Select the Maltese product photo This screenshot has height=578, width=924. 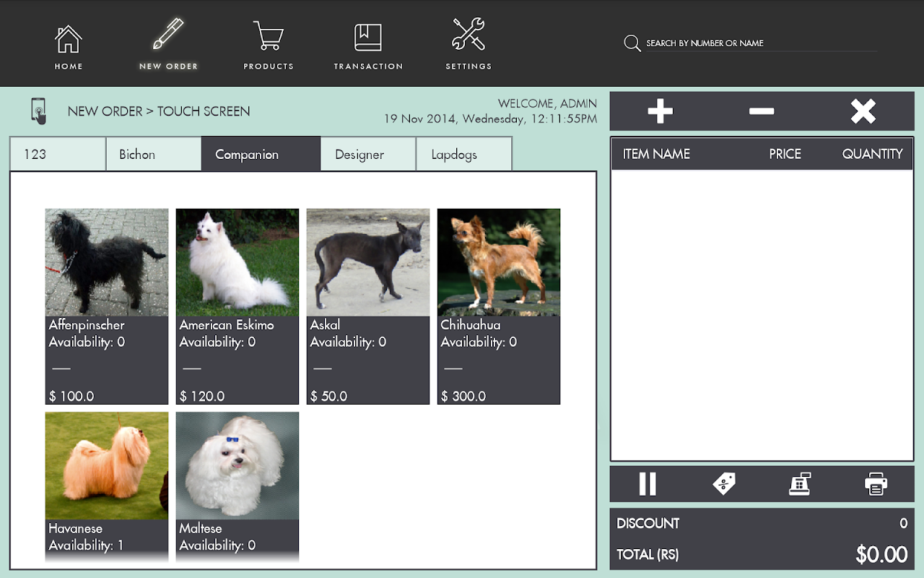tap(237, 466)
